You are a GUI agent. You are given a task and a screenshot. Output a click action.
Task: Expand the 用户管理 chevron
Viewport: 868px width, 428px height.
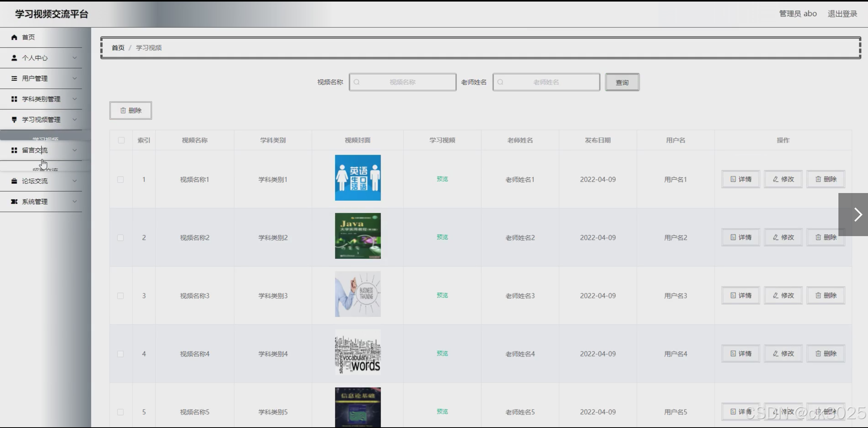(x=75, y=78)
